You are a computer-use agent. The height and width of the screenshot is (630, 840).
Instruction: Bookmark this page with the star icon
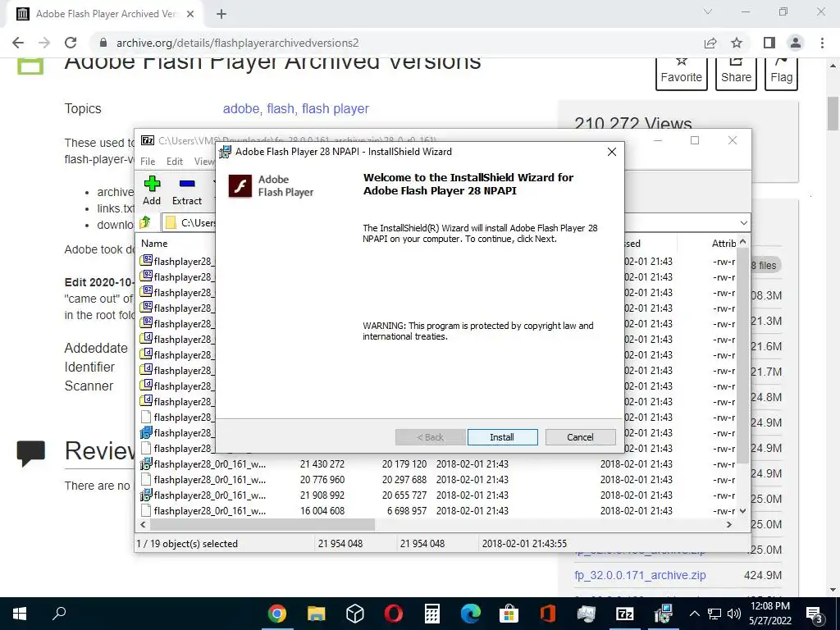pos(737,43)
